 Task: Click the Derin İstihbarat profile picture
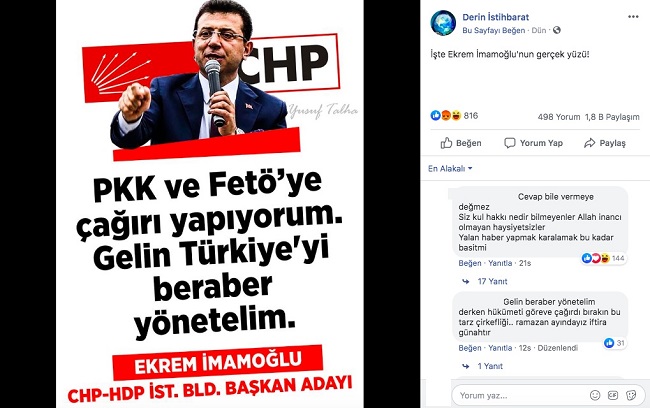coord(443,23)
